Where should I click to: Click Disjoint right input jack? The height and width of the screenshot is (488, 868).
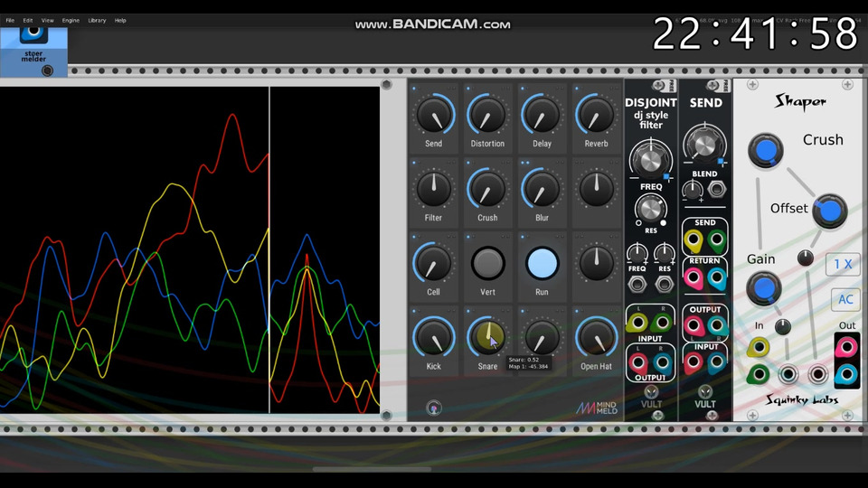[663, 322]
